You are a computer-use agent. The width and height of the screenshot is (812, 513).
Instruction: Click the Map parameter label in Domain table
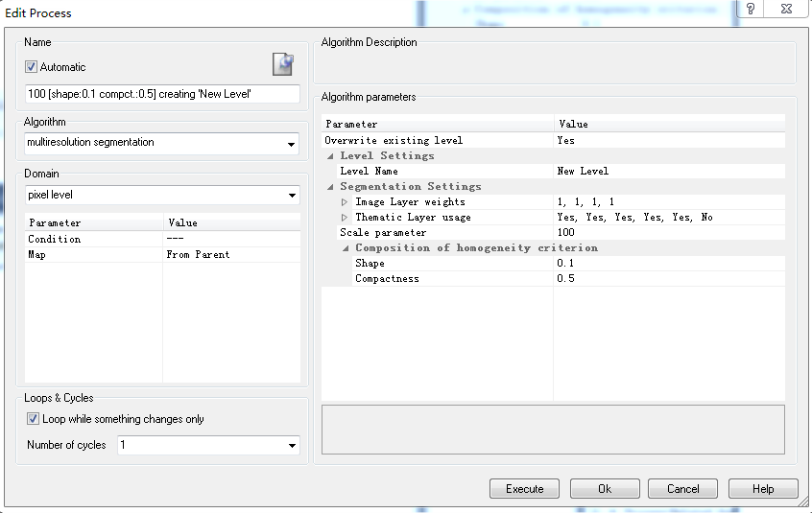click(x=36, y=254)
